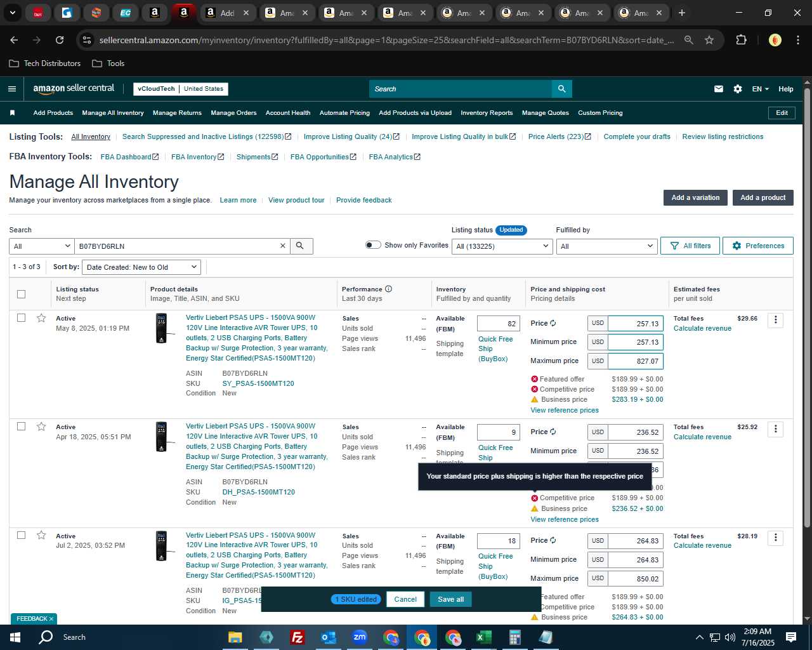Click Cancel button in edit bar
Image resolution: width=812 pixels, height=650 pixels.
pos(405,599)
